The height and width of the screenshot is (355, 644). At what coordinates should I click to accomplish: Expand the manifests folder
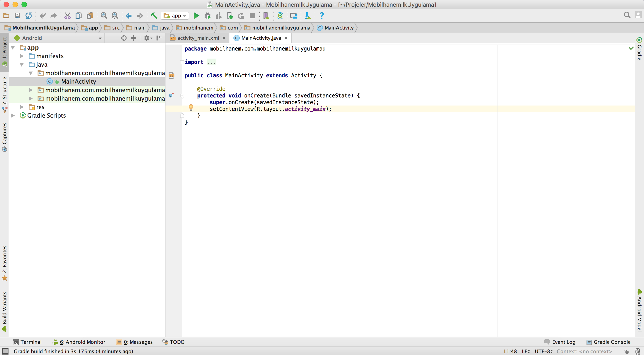point(22,56)
